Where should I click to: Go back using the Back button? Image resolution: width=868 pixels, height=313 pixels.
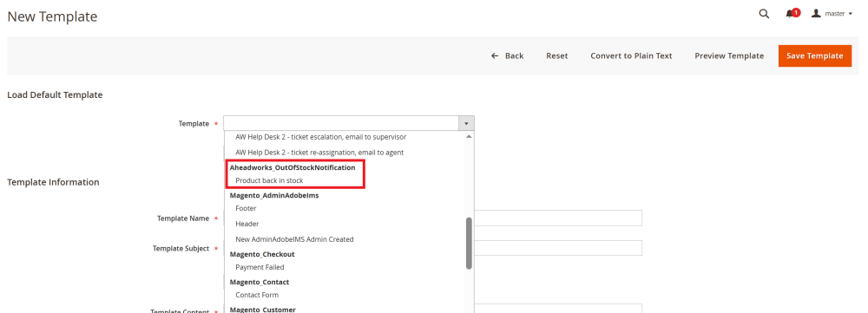[x=507, y=55]
